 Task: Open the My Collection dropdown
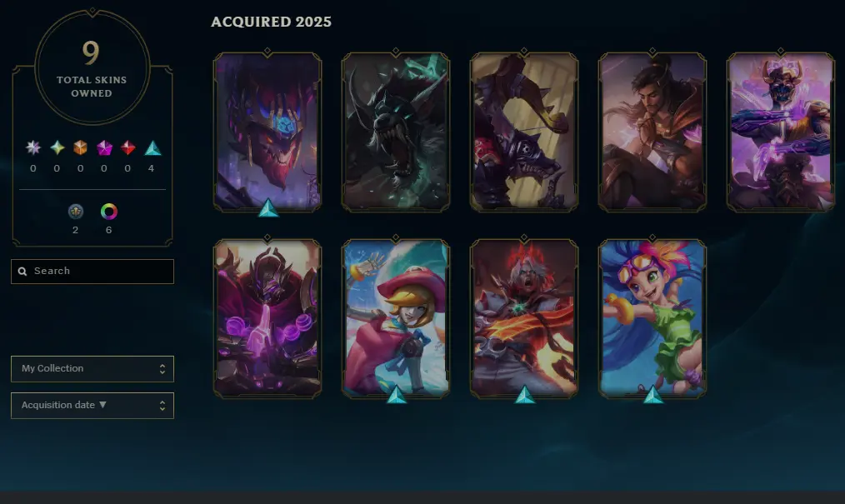[x=92, y=369]
